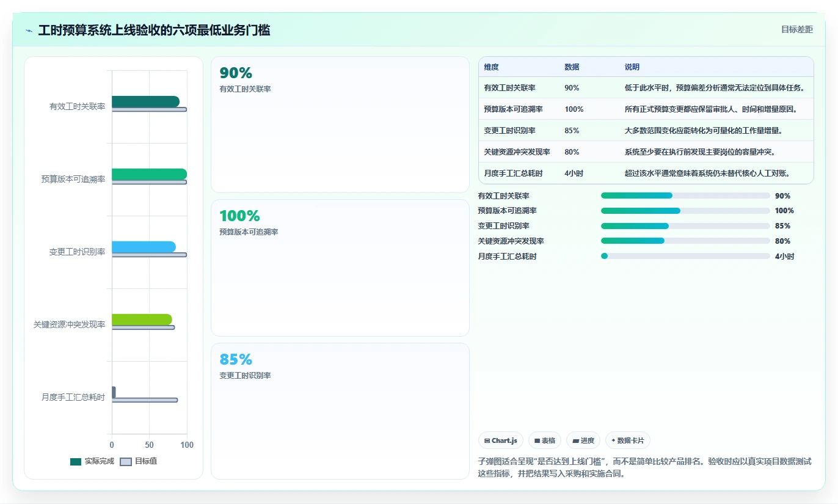Open the 100% 预算版本可追溯率 data card
This screenshot has width=838, height=504.
(x=340, y=268)
